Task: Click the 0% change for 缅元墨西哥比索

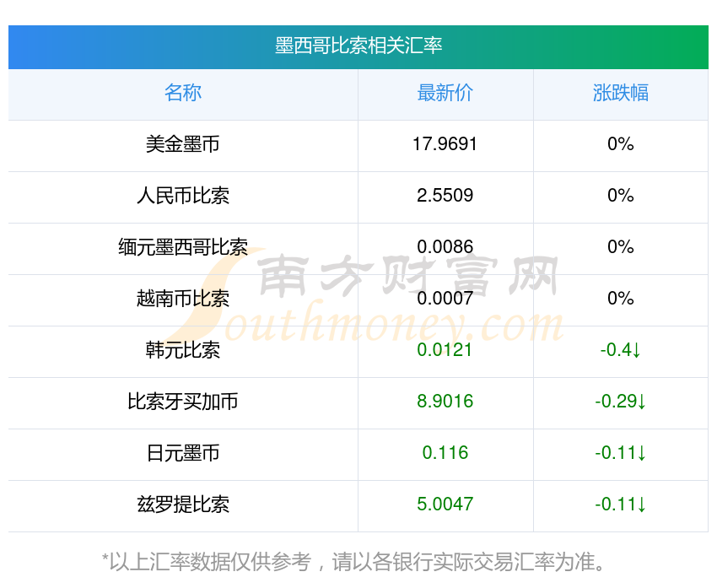Action: point(621,247)
